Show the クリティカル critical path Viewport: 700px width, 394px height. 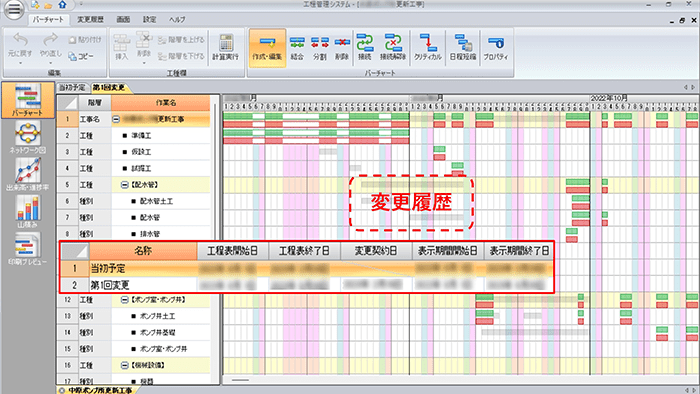point(427,48)
